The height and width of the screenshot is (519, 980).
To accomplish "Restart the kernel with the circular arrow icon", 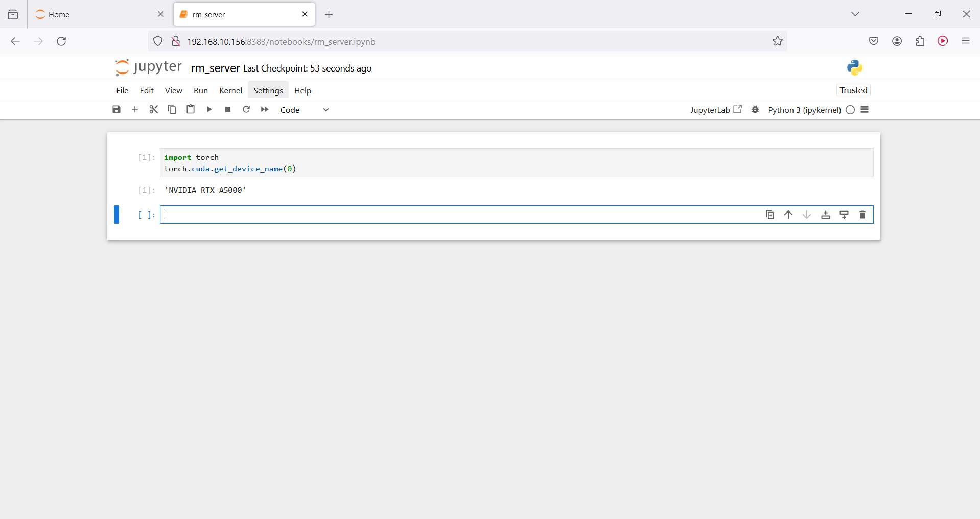I will pyautogui.click(x=246, y=109).
